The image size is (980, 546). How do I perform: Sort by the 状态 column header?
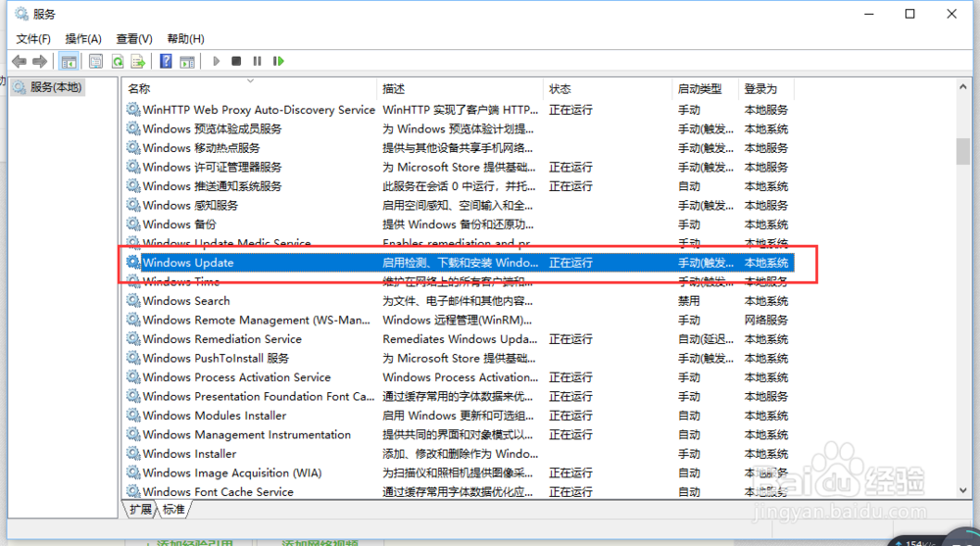pyautogui.click(x=609, y=89)
